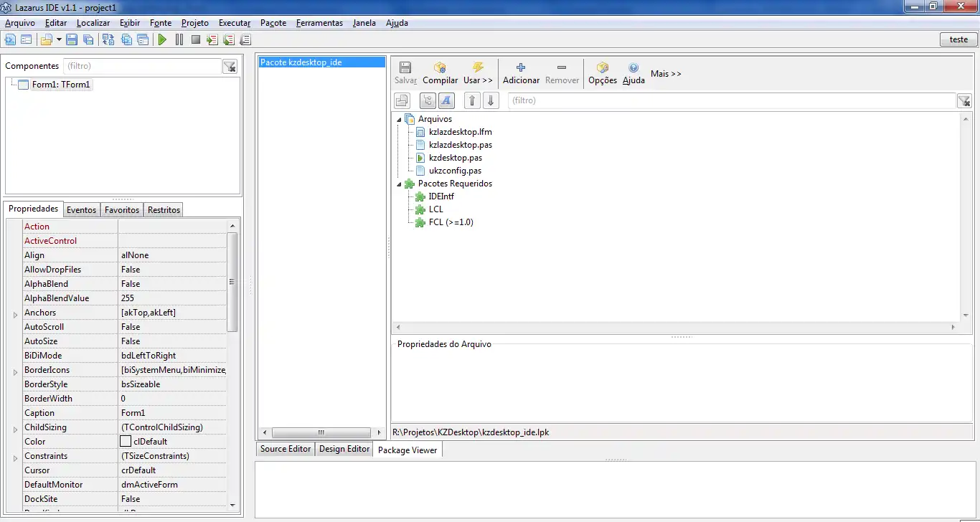The height and width of the screenshot is (522, 980).
Task: Open the Ferramentas menu
Action: click(x=319, y=23)
